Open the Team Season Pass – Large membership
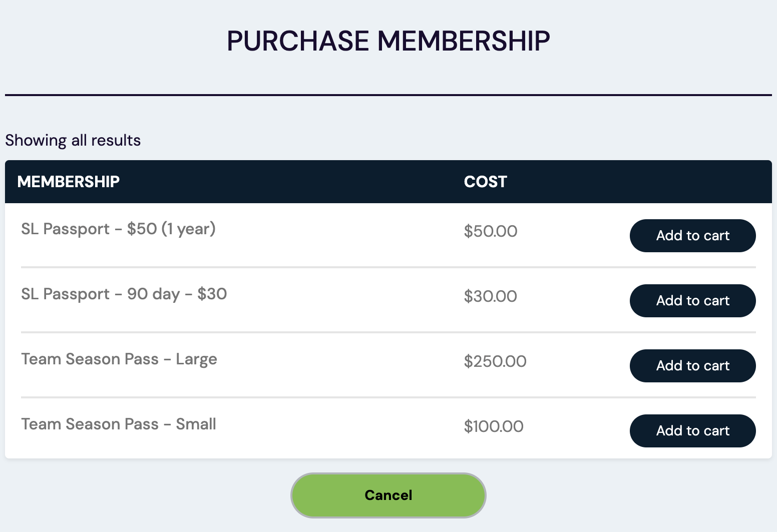777x532 pixels. [119, 359]
